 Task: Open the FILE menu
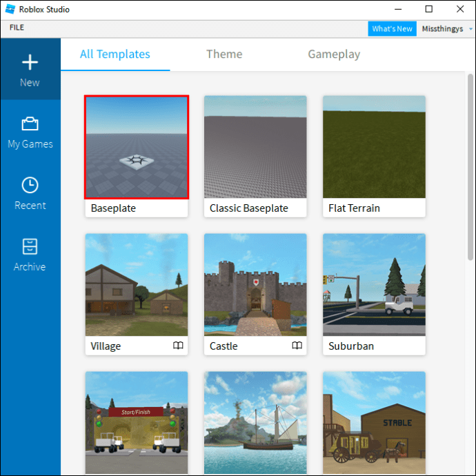(x=17, y=28)
